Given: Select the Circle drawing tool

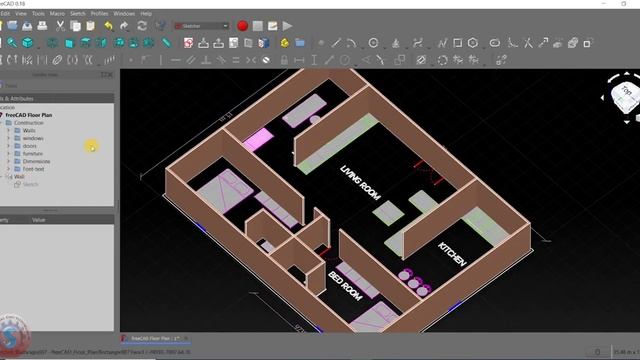Looking at the screenshot, I should [373, 42].
